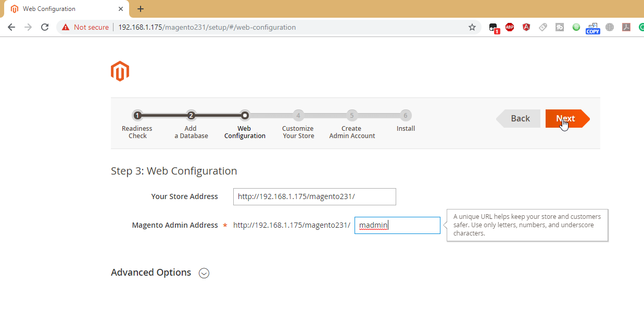This screenshot has width=644, height=333.
Task: Open the grey 'tb' extension icon
Action: pos(560,27)
